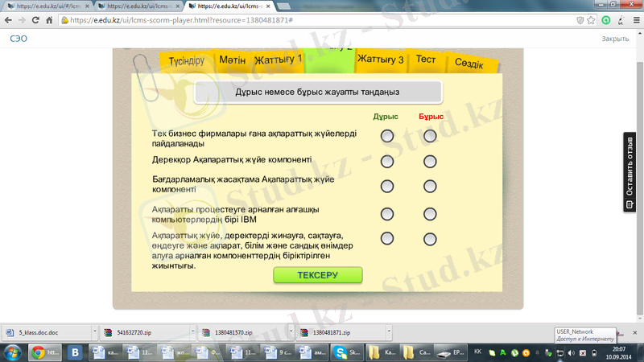Viewport: 644px width, 362px height.
Task: Open Skype from the taskbar
Action: click(341, 352)
